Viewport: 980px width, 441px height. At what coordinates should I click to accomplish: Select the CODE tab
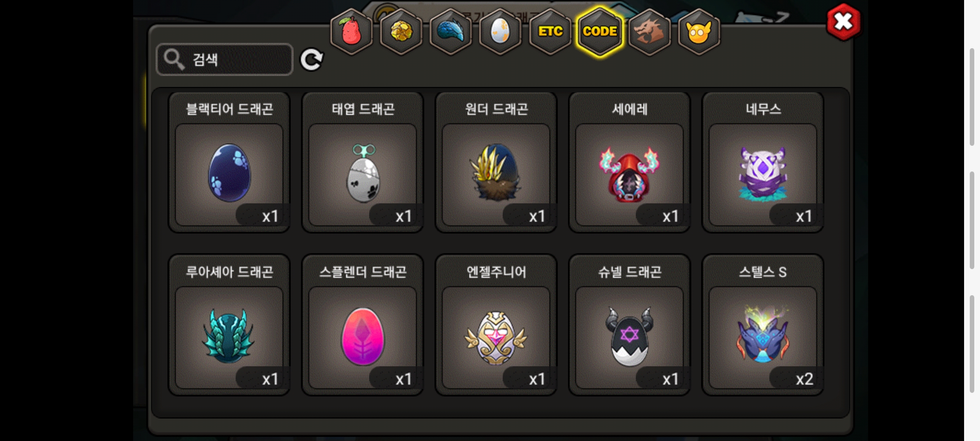coord(600,32)
